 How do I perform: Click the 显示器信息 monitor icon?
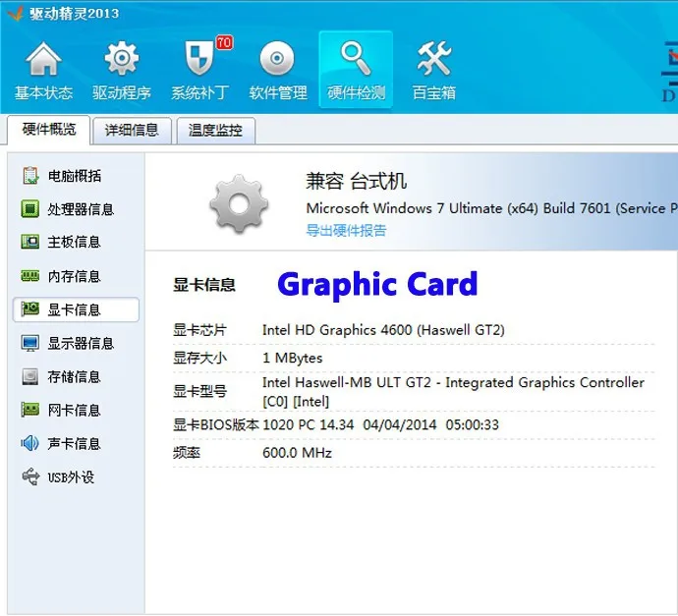(30, 343)
